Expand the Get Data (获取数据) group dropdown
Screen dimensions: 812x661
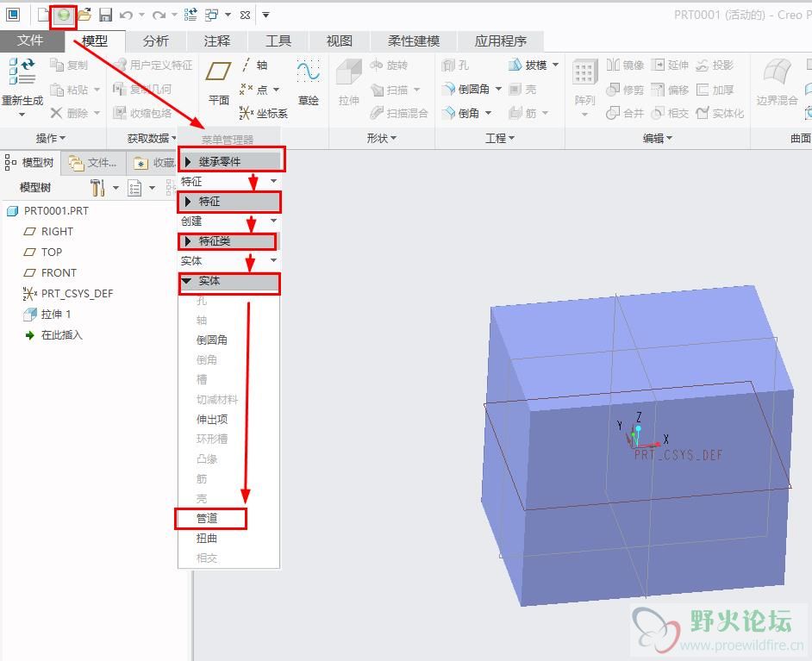point(152,138)
